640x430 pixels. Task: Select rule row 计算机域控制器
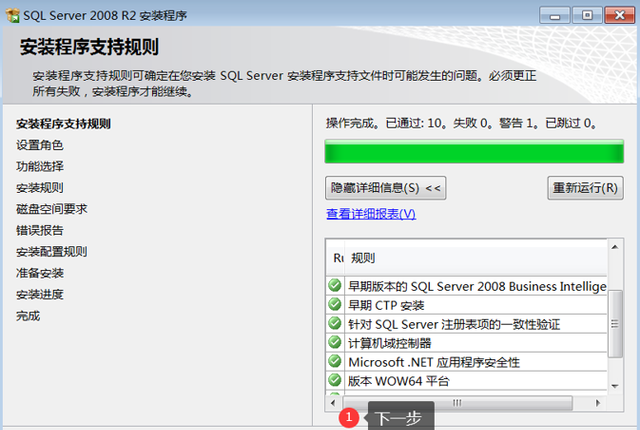coord(467,342)
